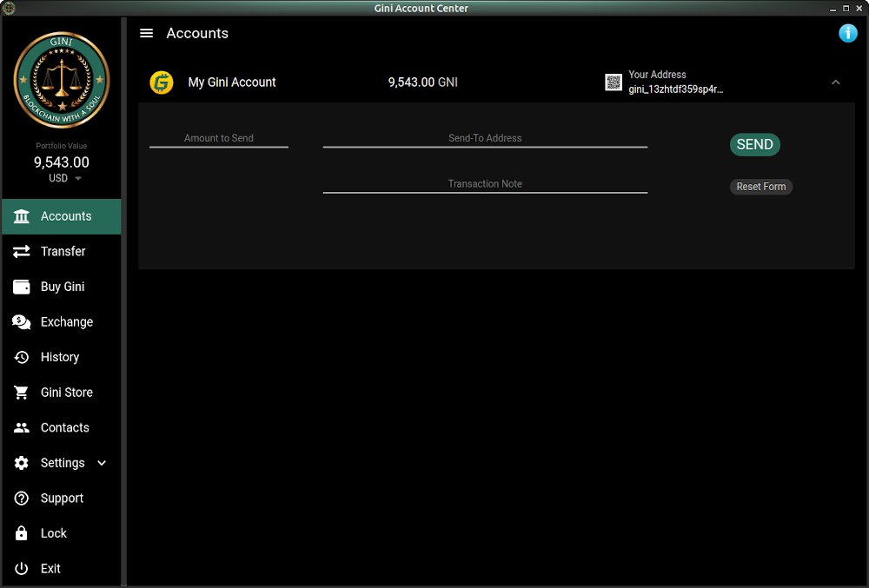
Task: Select Accounts in the sidebar
Action: (x=62, y=216)
